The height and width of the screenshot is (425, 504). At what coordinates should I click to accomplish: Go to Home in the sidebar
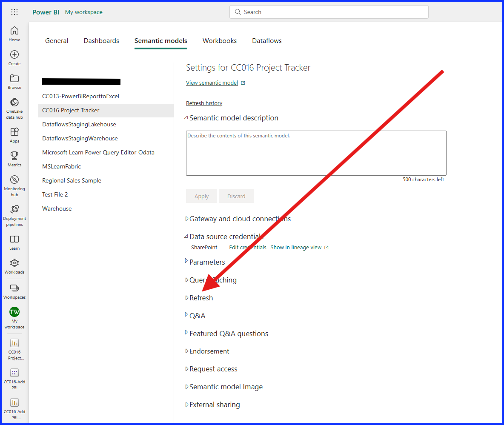tap(14, 34)
